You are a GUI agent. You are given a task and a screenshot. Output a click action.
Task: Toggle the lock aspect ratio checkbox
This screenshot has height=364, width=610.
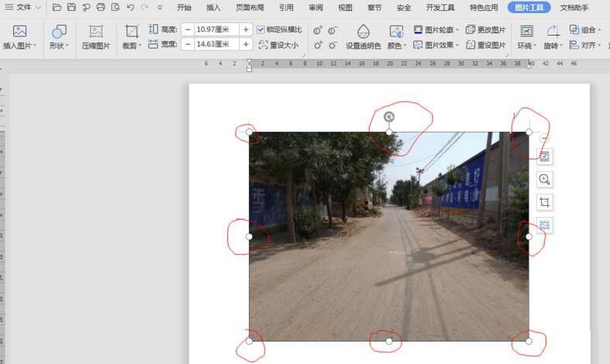261,29
